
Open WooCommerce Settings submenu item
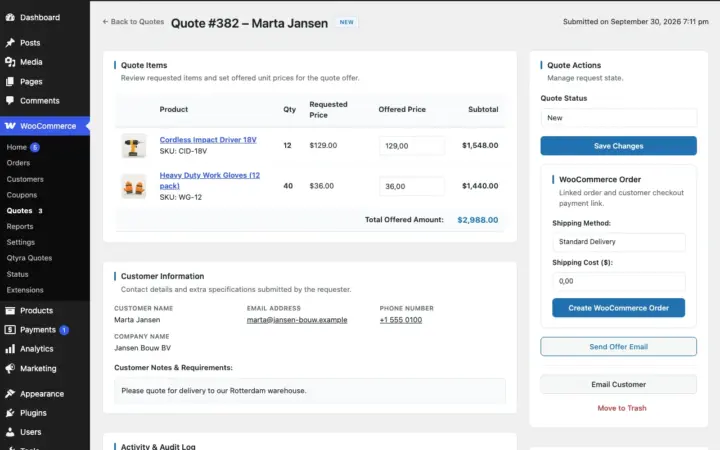[x=21, y=242]
